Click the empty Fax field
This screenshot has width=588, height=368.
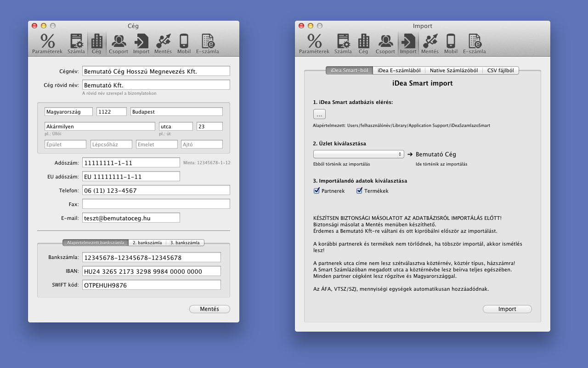click(156, 204)
